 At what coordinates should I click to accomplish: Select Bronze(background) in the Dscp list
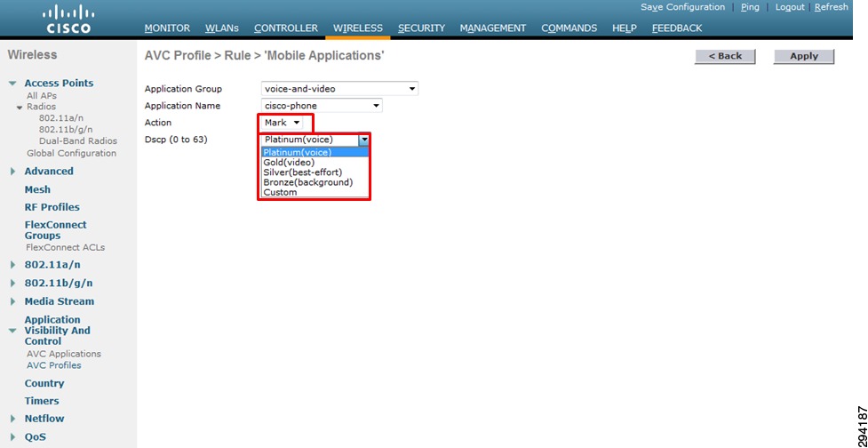[x=315, y=182]
